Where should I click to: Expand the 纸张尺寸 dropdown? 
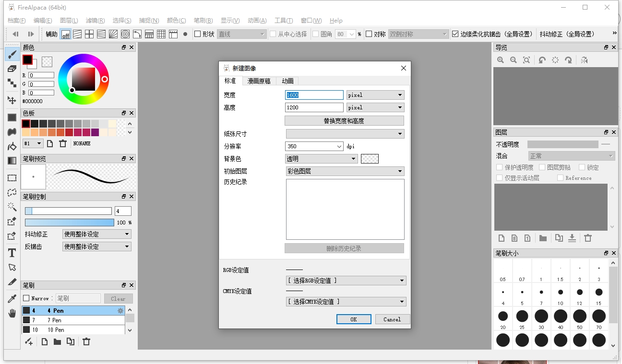coord(345,134)
